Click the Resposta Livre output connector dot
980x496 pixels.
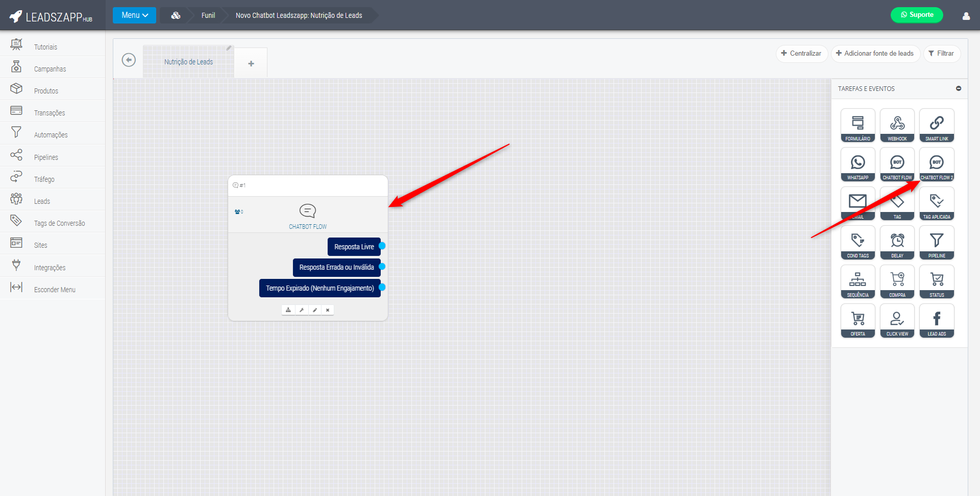(382, 246)
